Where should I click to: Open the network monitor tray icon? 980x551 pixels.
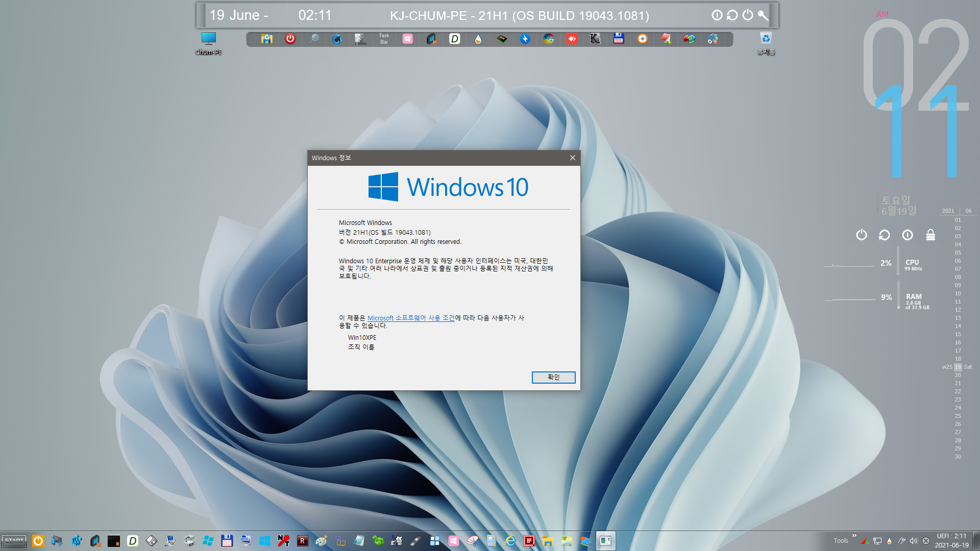(x=877, y=541)
